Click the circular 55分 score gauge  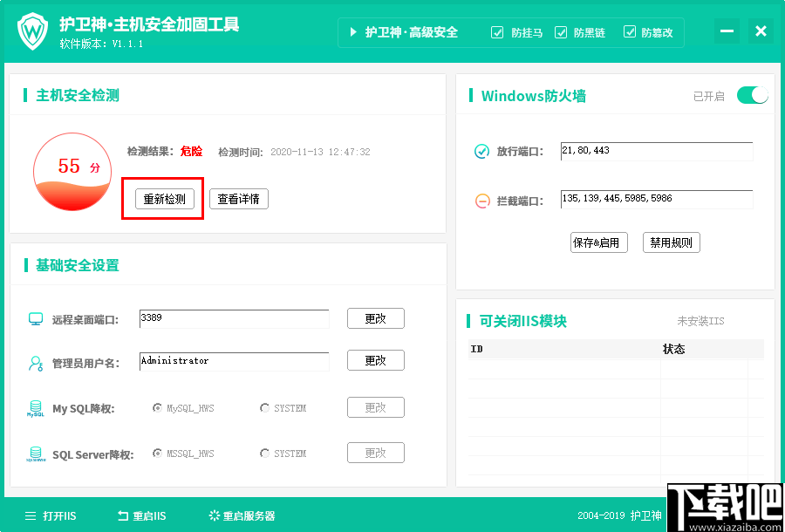[72, 171]
